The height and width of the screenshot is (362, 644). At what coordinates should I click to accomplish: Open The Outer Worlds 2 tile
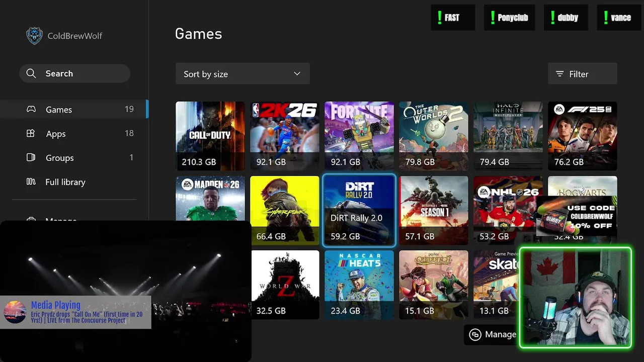click(434, 136)
